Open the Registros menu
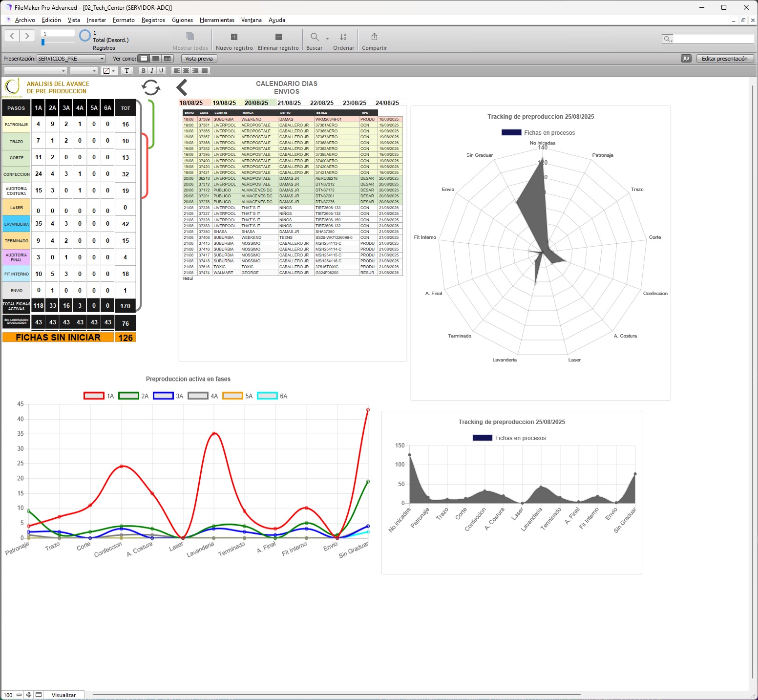758x700 pixels. 153,20
